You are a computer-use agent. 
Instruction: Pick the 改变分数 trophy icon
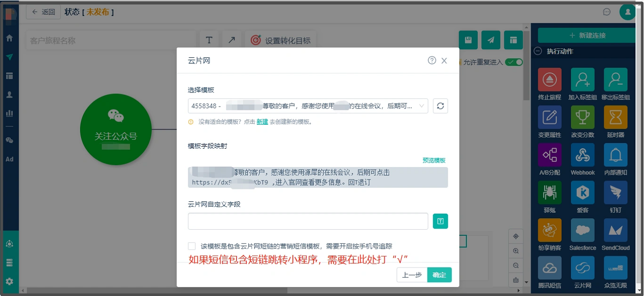pos(583,117)
